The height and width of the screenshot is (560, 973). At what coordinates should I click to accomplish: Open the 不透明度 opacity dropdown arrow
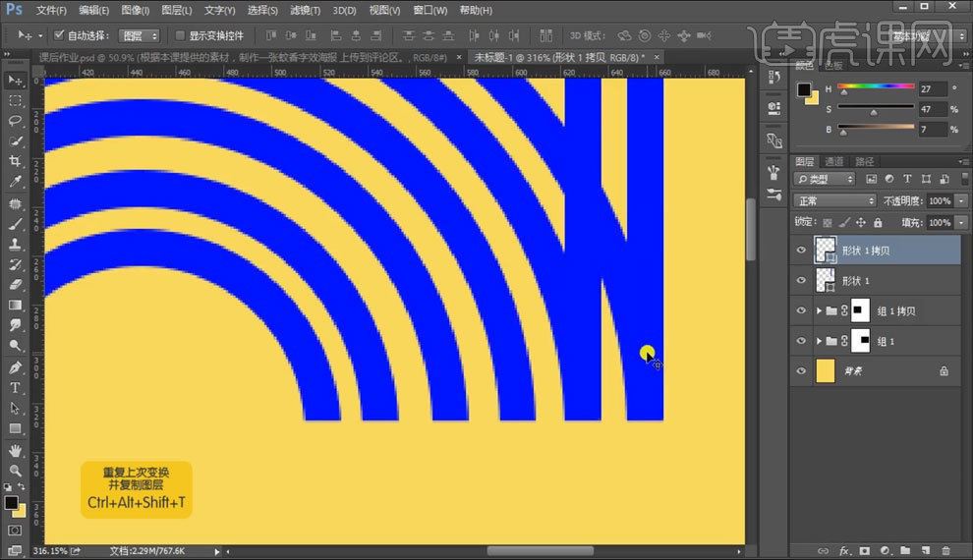click(x=961, y=201)
